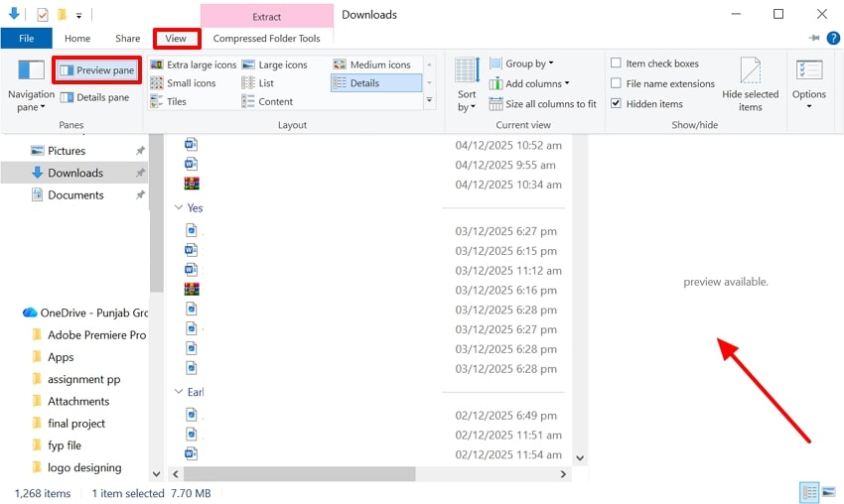Switch to the View ribbon tab
The image size is (844, 504).
tap(176, 38)
